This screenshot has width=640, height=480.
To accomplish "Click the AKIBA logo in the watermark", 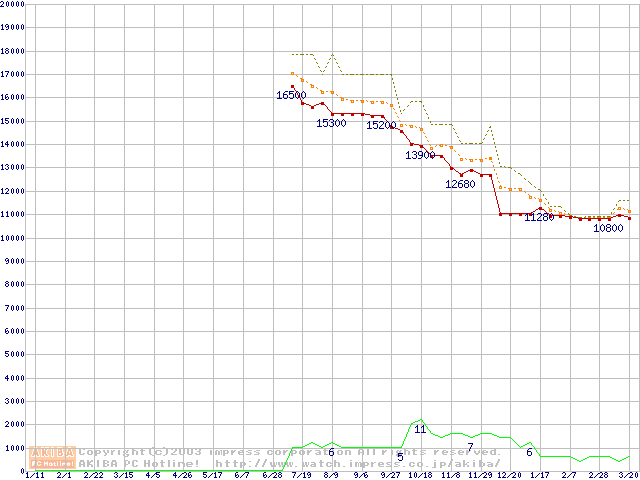I will click(53, 452).
